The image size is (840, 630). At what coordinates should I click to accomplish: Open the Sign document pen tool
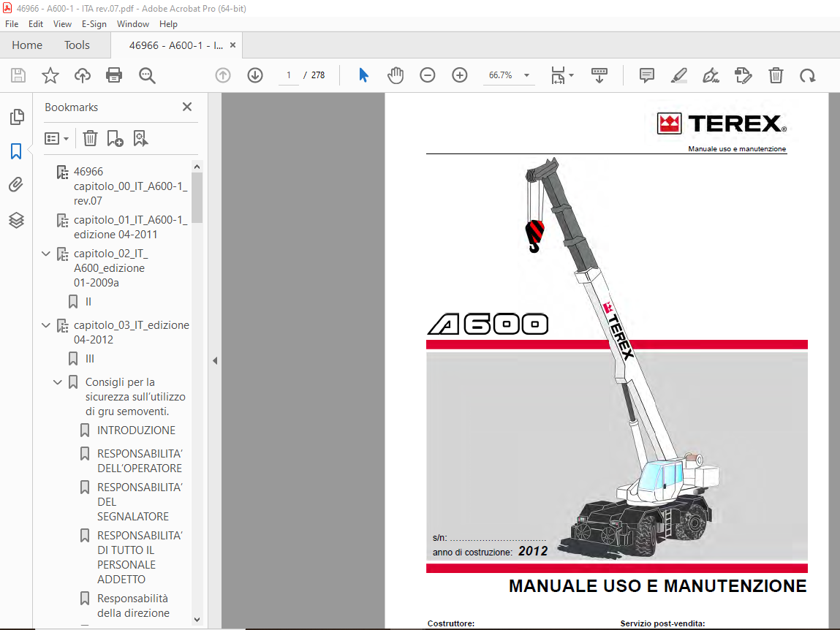(711, 75)
